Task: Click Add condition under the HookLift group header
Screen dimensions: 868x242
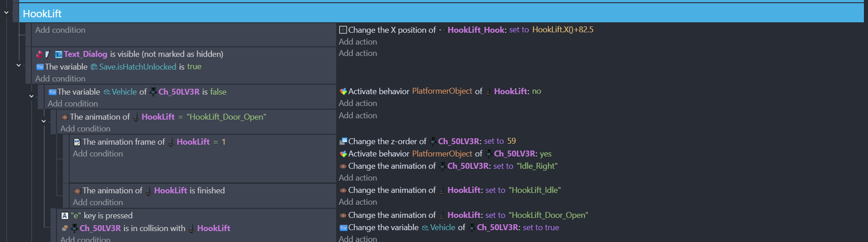Action: tap(60, 30)
